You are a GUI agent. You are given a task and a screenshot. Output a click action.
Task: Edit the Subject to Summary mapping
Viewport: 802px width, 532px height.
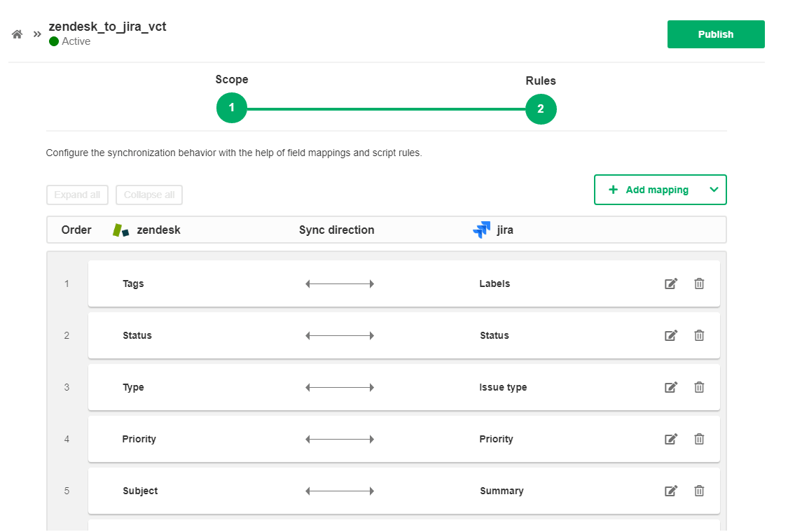670,491
